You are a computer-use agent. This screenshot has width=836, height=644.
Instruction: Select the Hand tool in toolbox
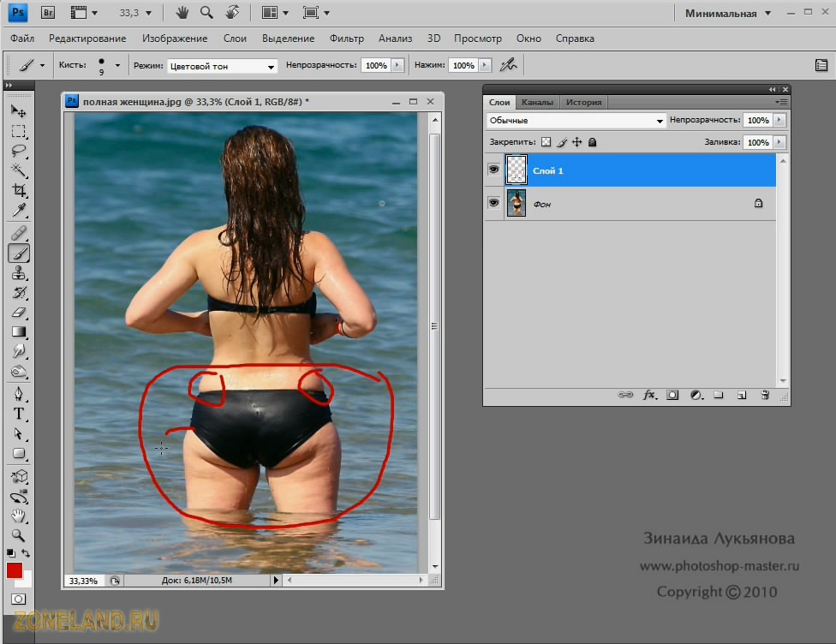click(x=18, y=516)
